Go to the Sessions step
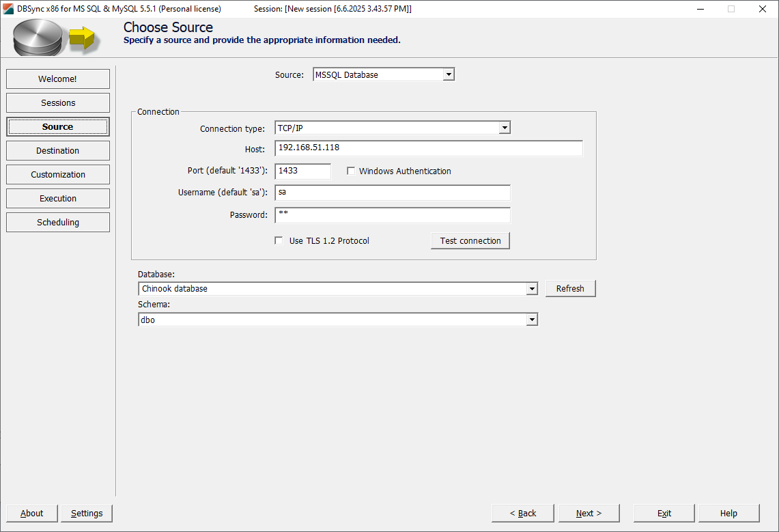 tap(57, 102)
